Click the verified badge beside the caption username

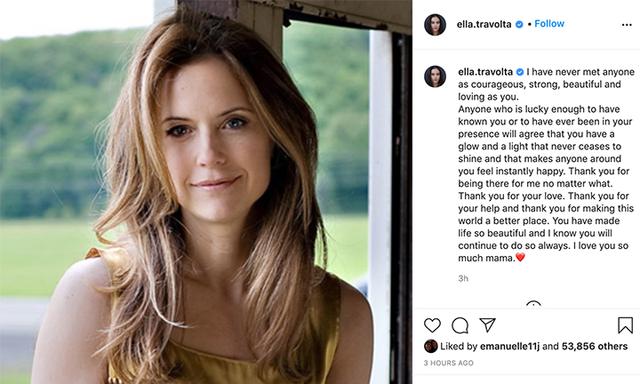coord(520,72)
